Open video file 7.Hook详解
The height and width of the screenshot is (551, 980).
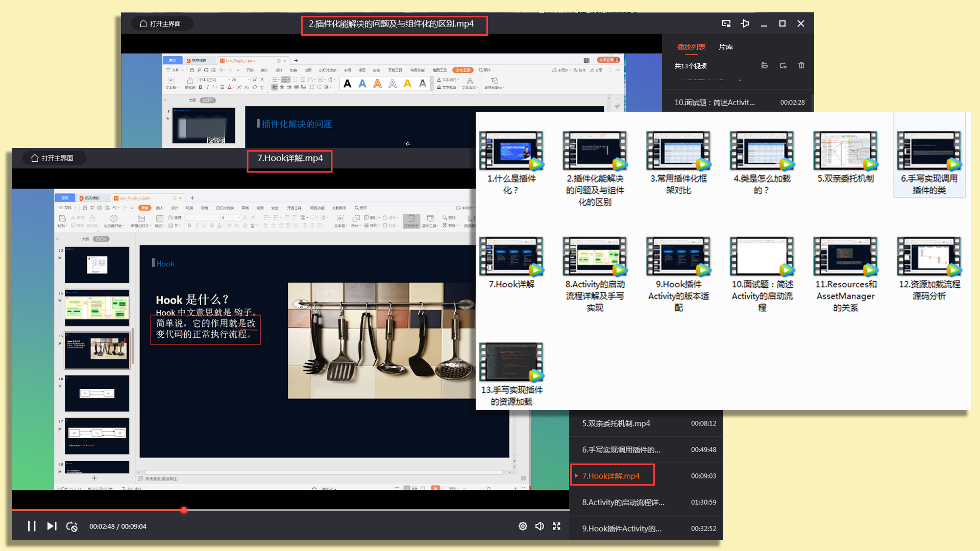click(x=511, y=263)
